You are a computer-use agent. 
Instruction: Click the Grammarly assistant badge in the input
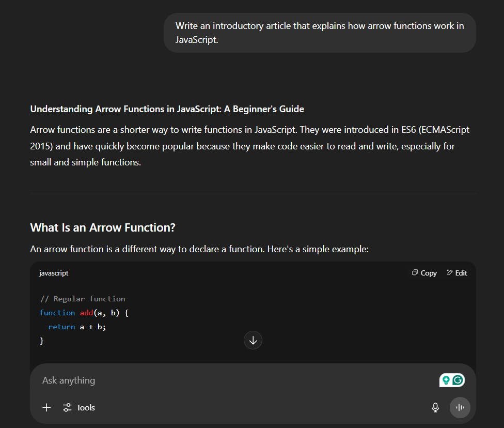(451, 380)
